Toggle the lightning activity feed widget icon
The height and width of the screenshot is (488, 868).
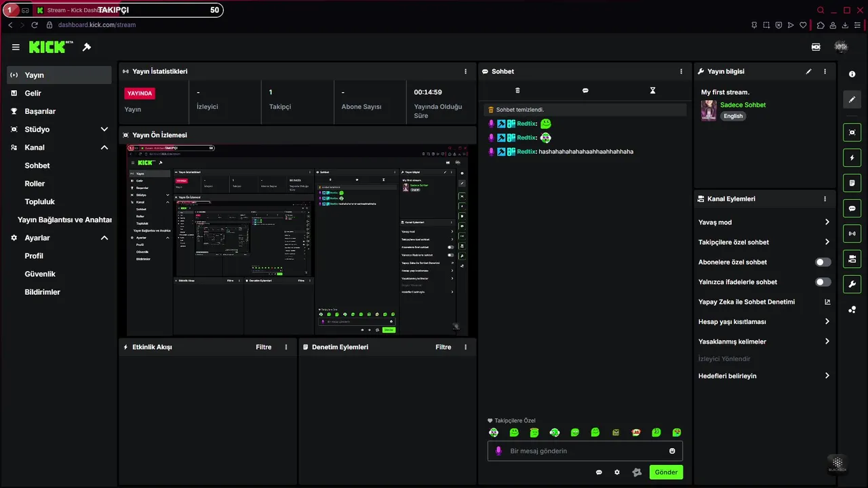(852, 158)
